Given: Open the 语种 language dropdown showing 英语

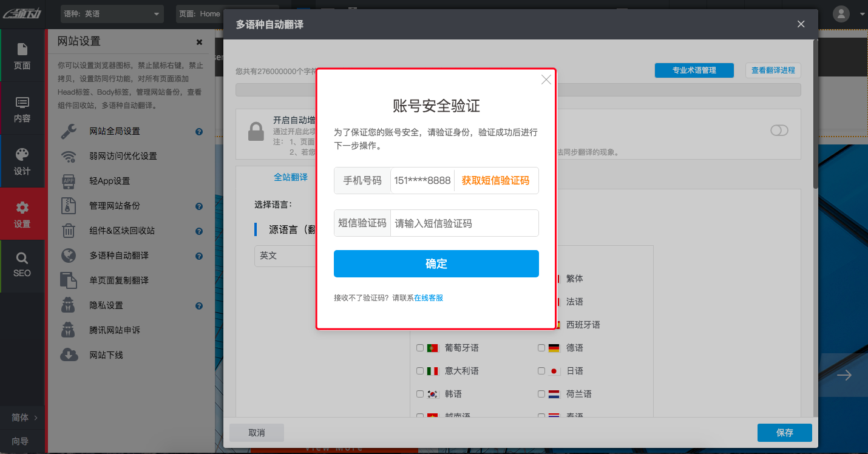Looking at the screenshot, I should tap(111, 13).
